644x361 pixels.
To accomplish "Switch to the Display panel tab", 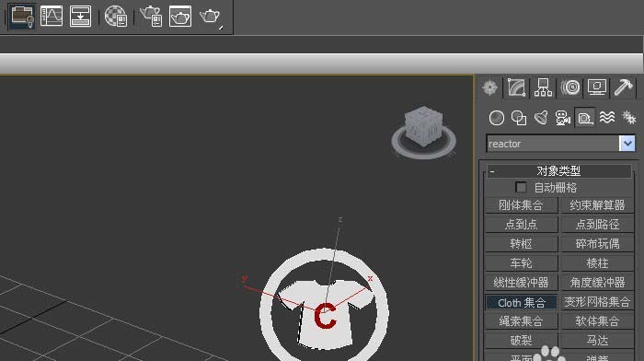I will pos(597,87).
